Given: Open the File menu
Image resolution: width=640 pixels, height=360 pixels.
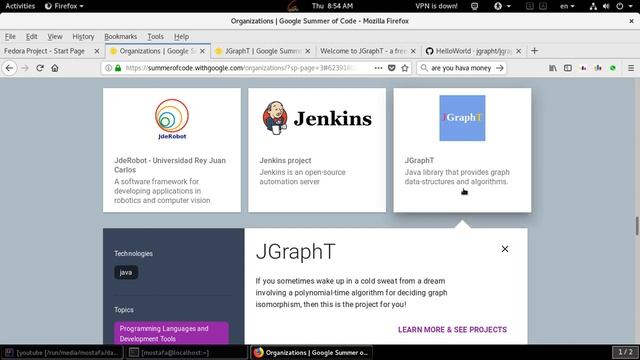Looking at the screenshot, I should (10, 37).
